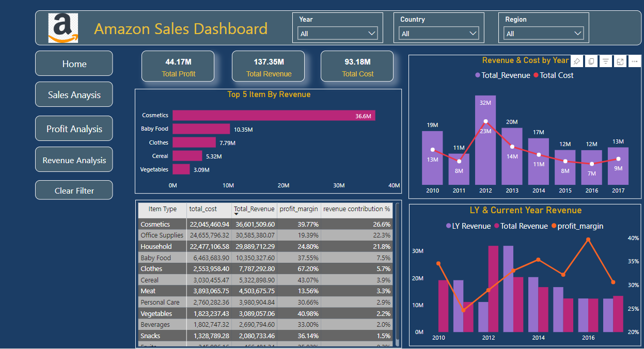Navigate to Revenue Analysis
This screenshot has width=644, height=349.
(74, 160)
